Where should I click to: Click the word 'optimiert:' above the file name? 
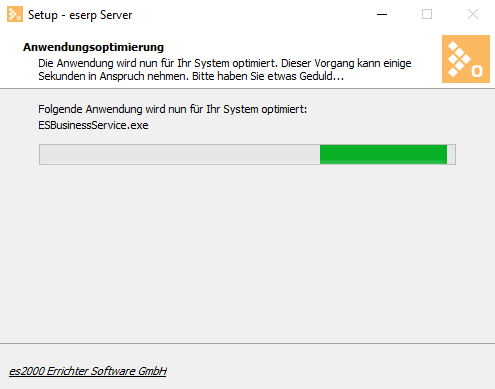(x=284, y=109)
